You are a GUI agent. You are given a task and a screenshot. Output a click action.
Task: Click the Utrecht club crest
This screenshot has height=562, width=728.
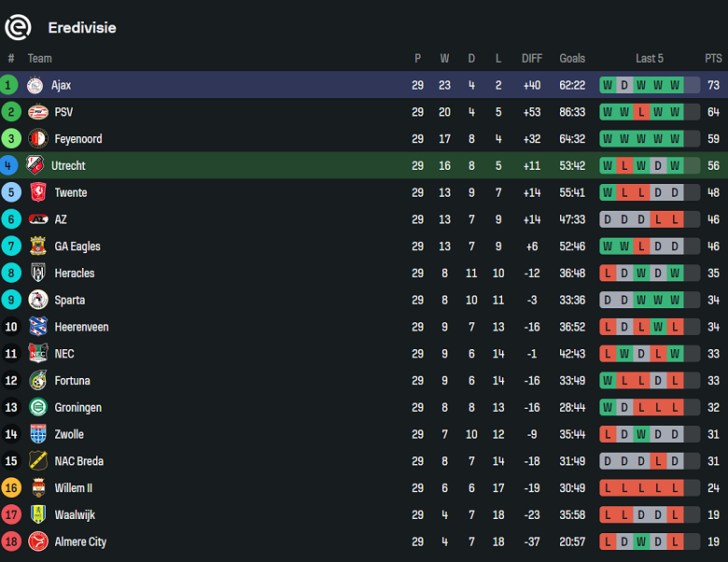[x=35, y=166]
